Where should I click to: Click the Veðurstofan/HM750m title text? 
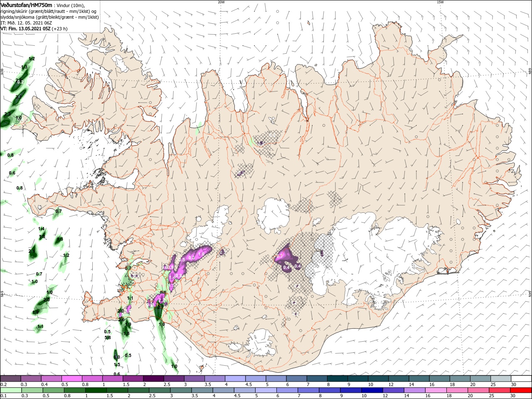(x=27, y=5)
